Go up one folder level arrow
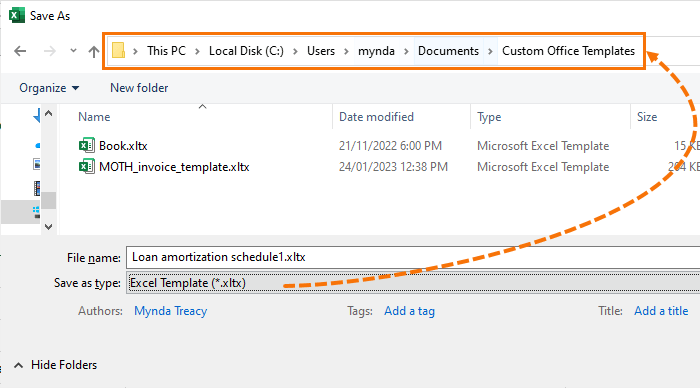Screen dimensions: 700x388 click(x=94, y=51)
